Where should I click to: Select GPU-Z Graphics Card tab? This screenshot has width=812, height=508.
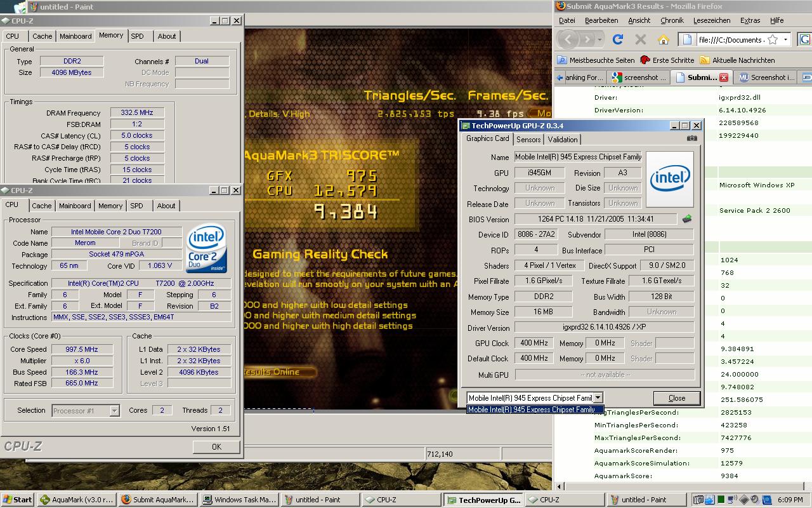[487, 138]
